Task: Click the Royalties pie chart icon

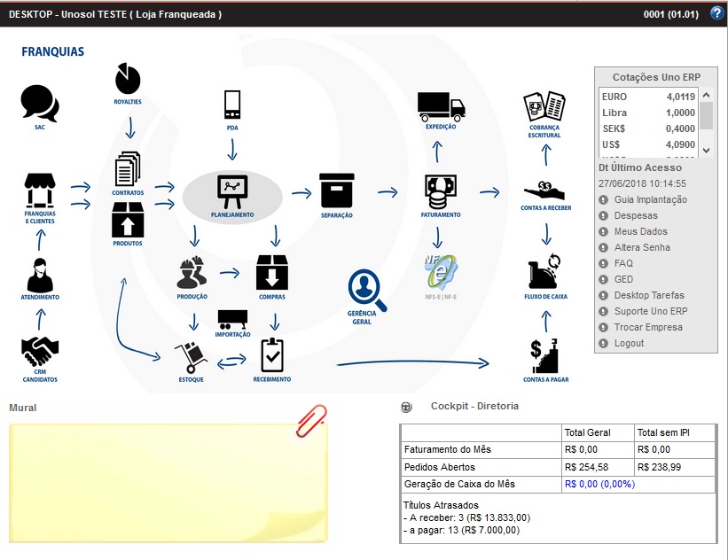Action: (129, 79)
